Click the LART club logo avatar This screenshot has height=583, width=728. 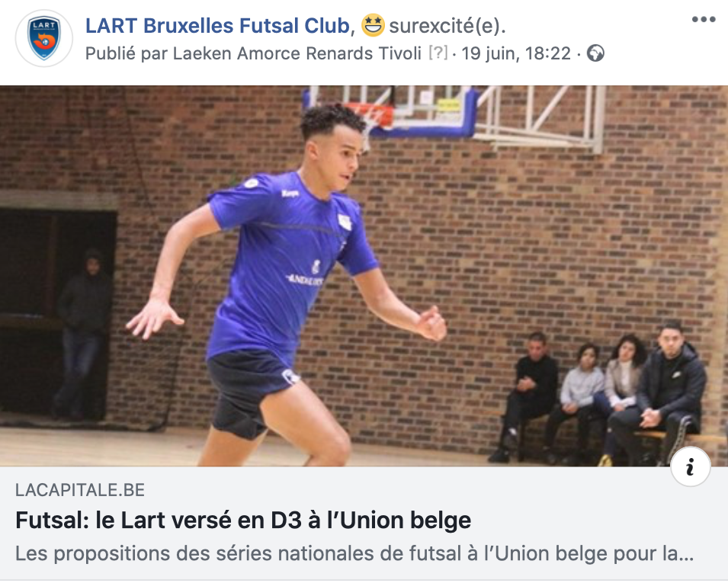pos(44,39)
